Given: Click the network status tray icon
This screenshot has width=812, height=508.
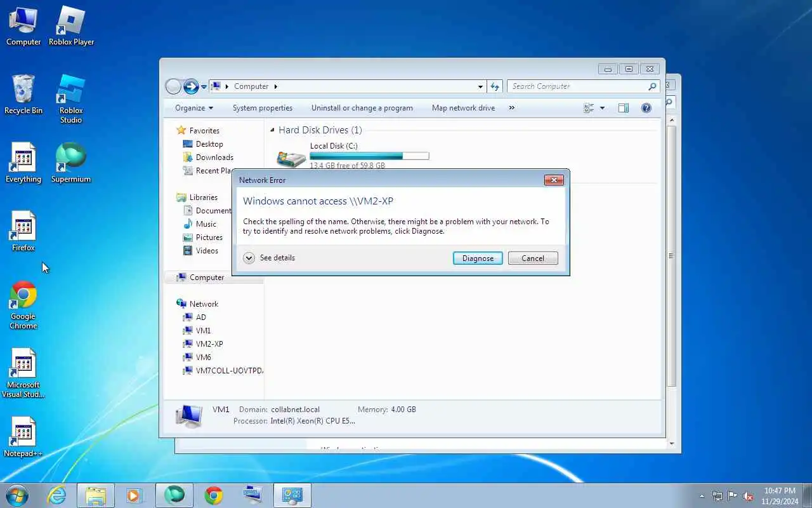Looking at the screenshot, I should point(717,496).
